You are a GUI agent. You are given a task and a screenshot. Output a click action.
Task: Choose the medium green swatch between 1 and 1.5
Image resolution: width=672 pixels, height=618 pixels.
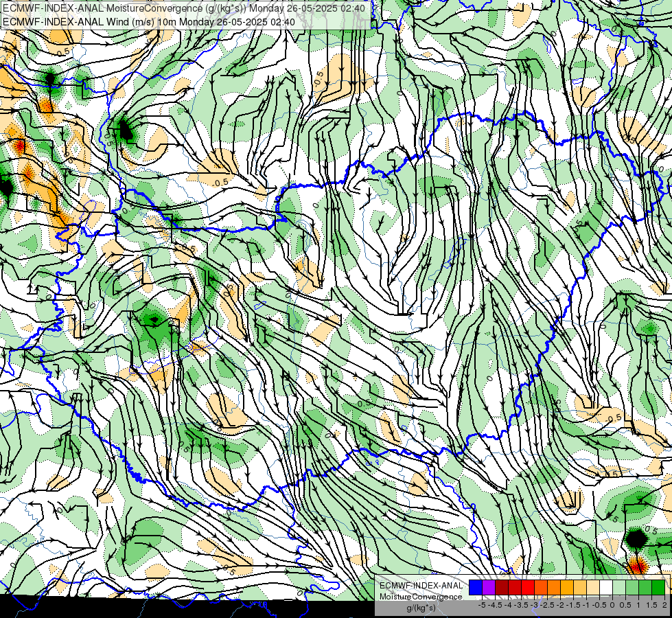tap(645, 588)
